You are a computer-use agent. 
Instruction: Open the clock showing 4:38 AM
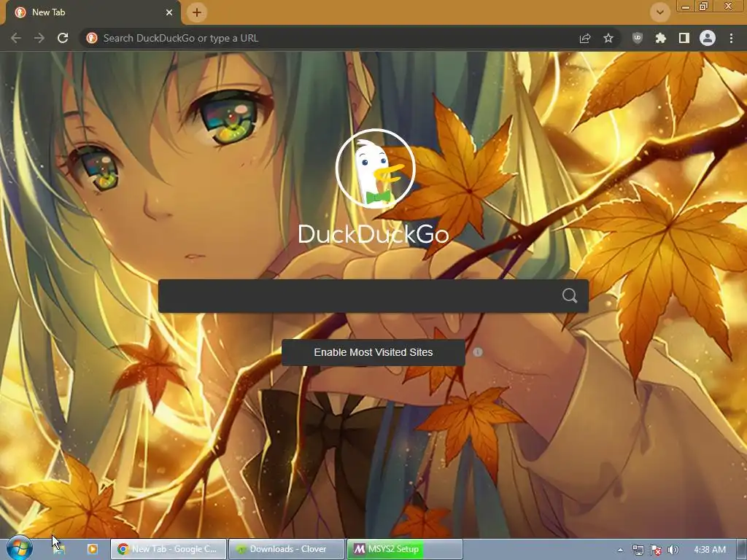[710, 550]
